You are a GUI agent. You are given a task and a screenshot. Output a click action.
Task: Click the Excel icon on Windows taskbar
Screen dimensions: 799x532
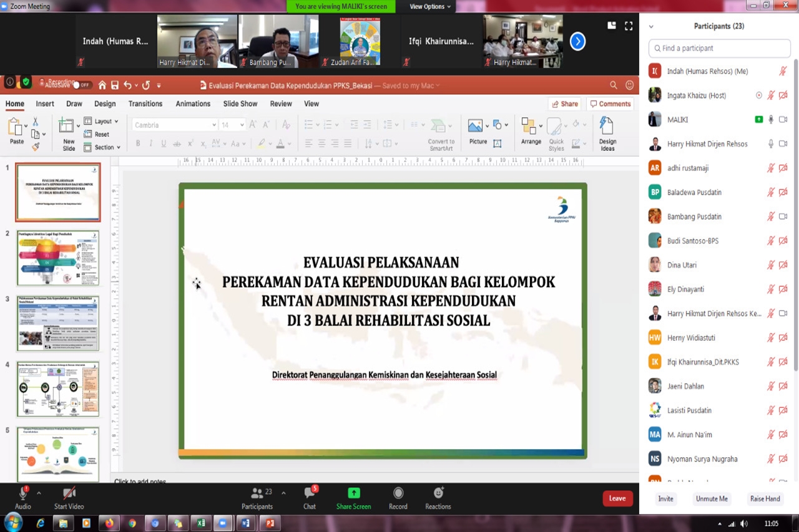tap(201, 523)
